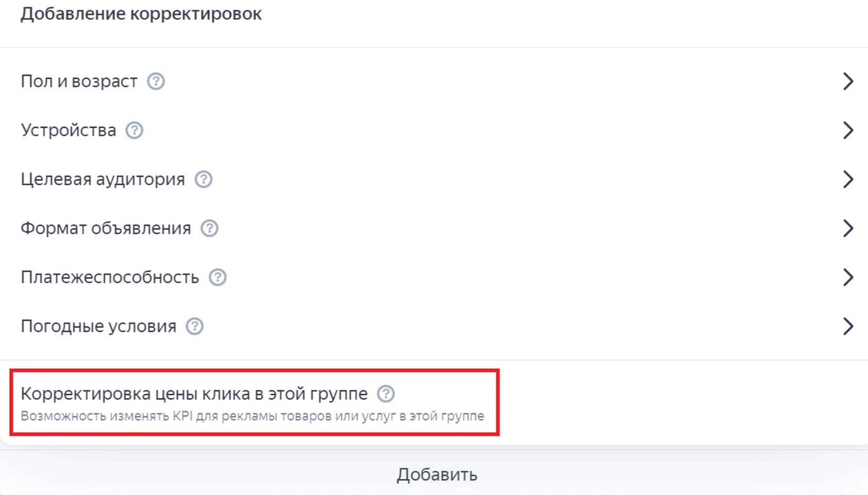Select the Пол и возраст menu item
The image size is (868, 495).
pyautogui.click(x=434, y=82)
